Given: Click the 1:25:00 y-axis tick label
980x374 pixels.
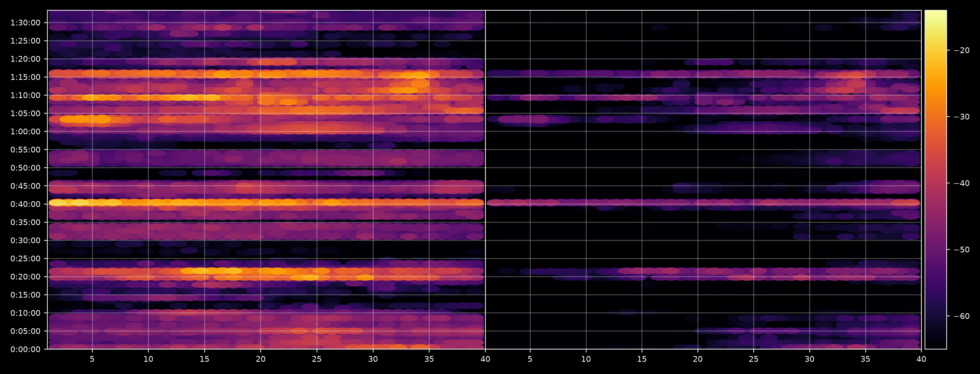Looking at the screenshot, I should 26,41.
